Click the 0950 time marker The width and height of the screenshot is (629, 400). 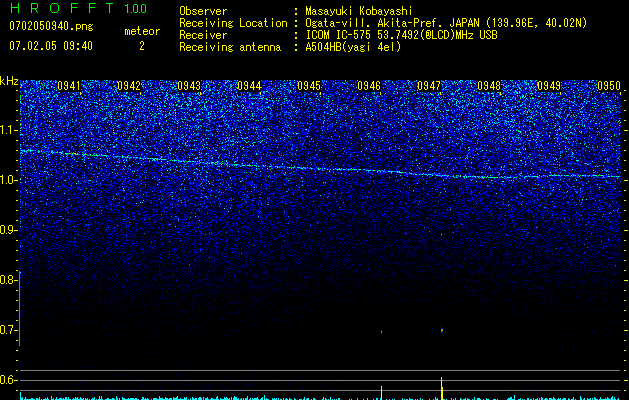point(609,86)
